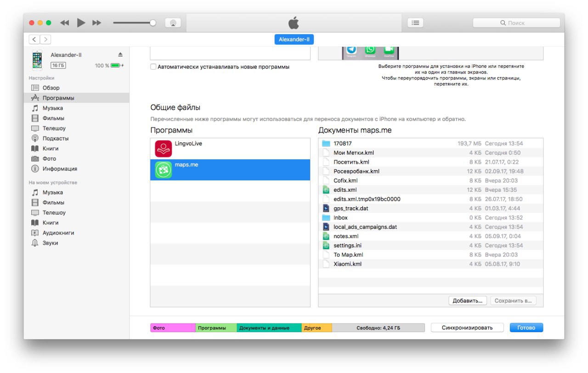Select the maps.me app icon
The width and height of the screenshot is (588, 373).
tap(163, 170)
